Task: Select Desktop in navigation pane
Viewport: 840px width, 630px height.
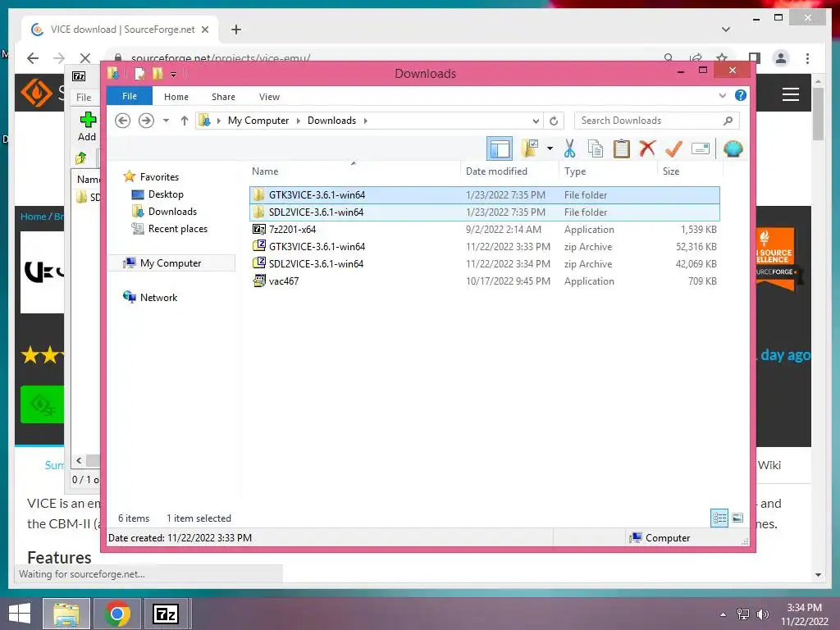Action: [x=166, y=194]
